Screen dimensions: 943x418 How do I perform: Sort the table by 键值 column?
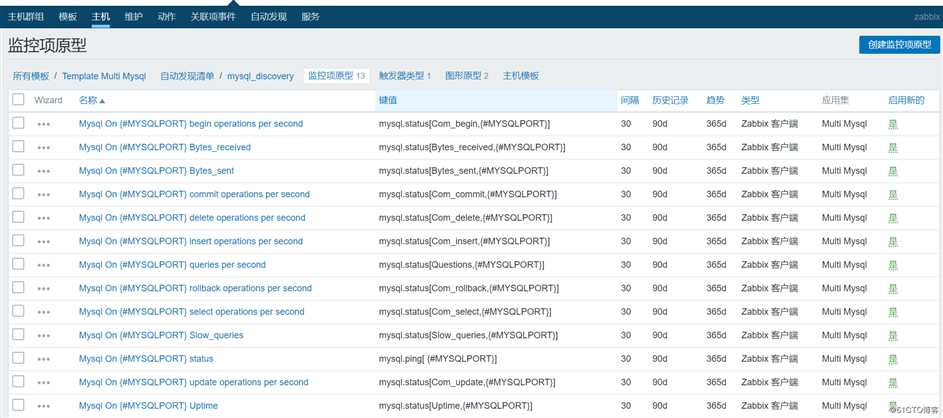pyautogui.click(x=387, y=100)
